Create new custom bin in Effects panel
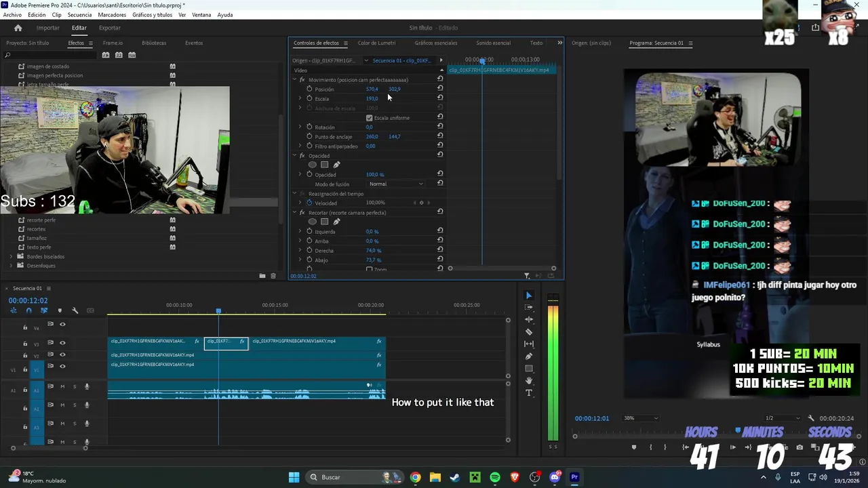The height and width of the screenshot is (488, 868). (x=262, y=276)
